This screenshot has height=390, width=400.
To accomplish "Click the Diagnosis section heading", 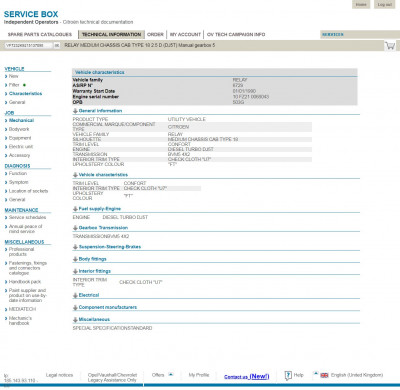I will pos(17,166).
